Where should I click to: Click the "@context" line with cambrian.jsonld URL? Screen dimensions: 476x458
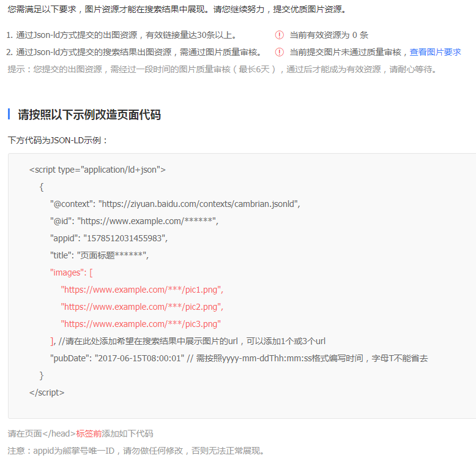[x=175, y=204]
